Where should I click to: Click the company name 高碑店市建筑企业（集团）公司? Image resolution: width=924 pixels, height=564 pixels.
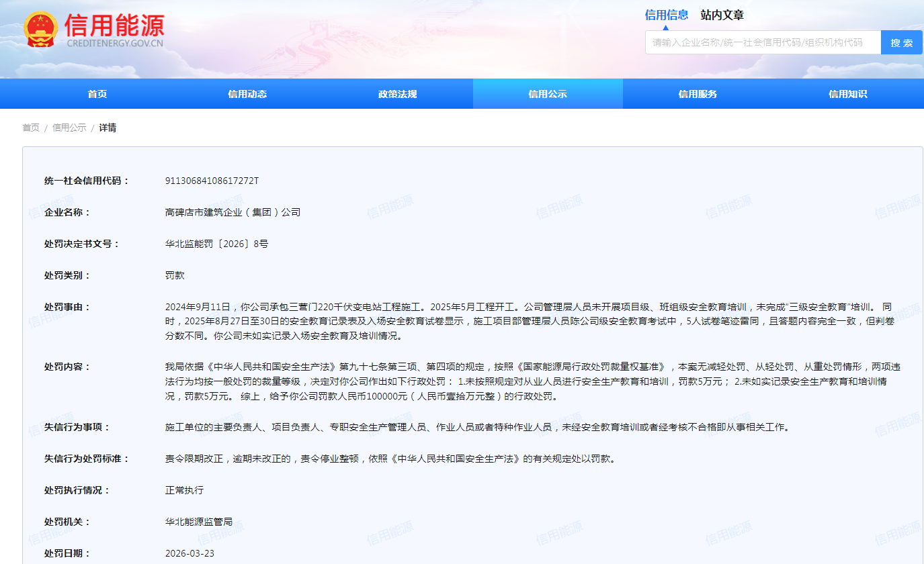click(x=233, y=212)
